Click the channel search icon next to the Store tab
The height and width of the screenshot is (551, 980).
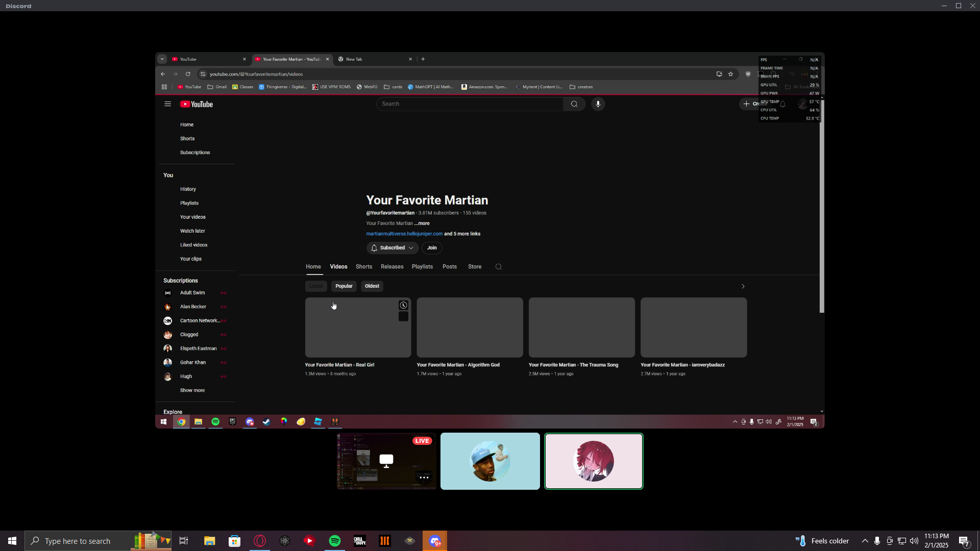499,267
